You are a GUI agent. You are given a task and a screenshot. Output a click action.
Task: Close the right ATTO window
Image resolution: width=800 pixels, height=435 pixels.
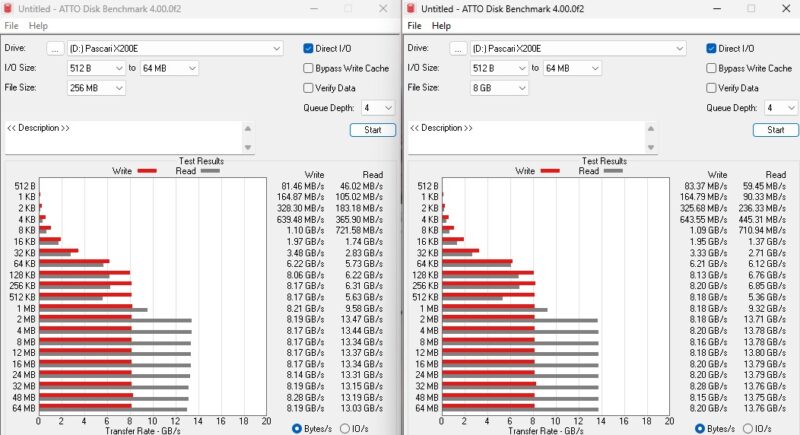click(x=786, y=9)
